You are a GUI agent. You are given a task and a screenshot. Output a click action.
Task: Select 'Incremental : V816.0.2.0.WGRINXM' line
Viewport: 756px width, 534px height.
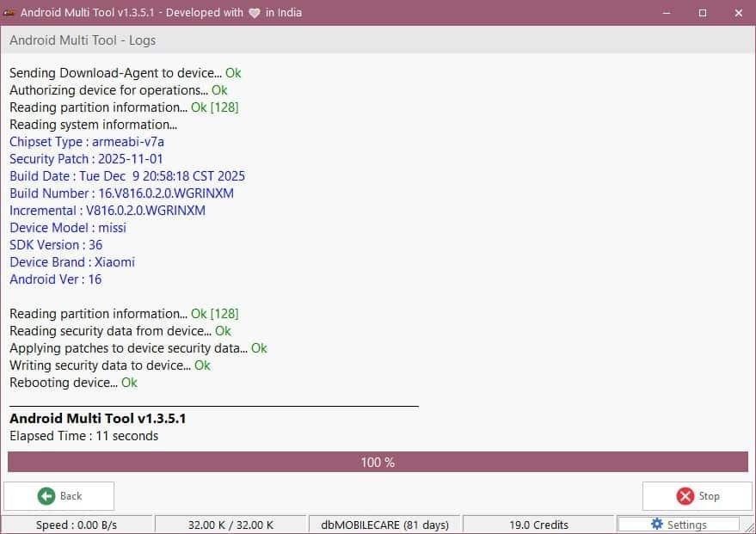point(107,211)
